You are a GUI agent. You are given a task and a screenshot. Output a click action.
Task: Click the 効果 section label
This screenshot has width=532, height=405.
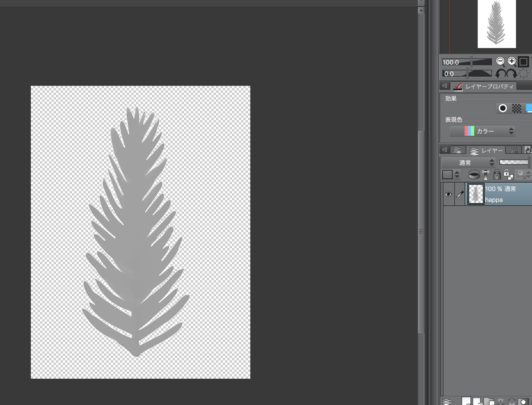click(451, 98)
